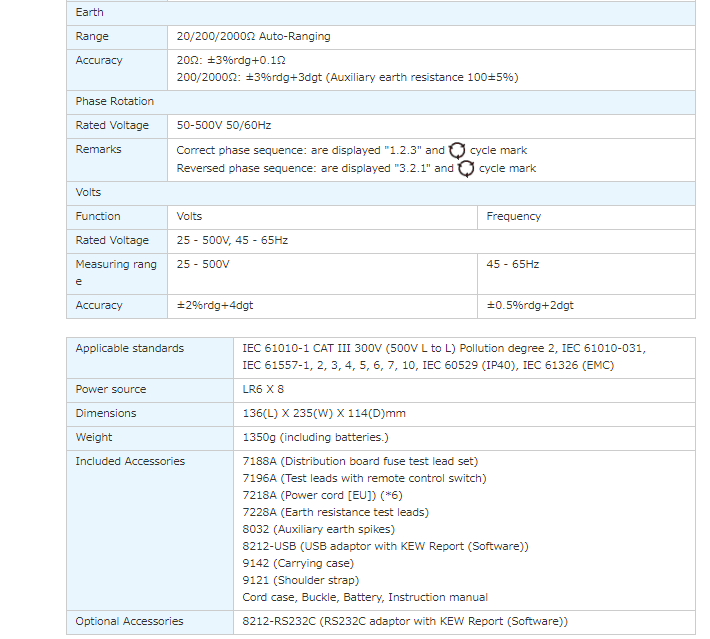710x639 pixels.
Task: Select the "9142 (Carrying case)" accessory line
Action: [x=300, y=563]
